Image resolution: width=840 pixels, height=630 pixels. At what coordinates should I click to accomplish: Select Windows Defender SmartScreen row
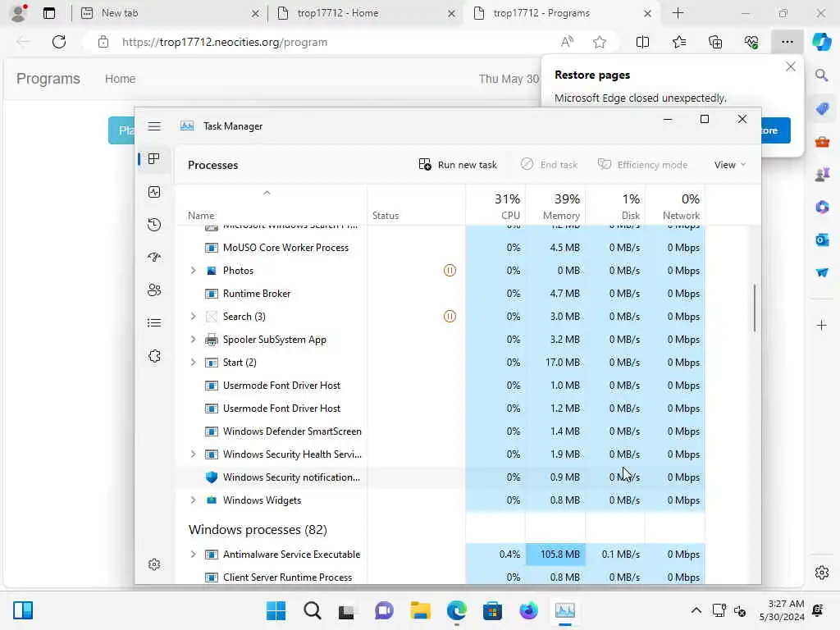click(x=440, y=431)
